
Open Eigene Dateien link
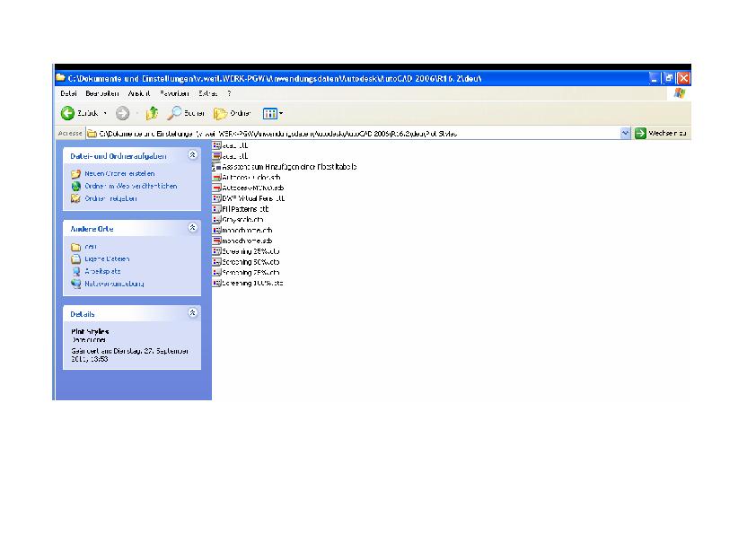click(x=107, y=258)
